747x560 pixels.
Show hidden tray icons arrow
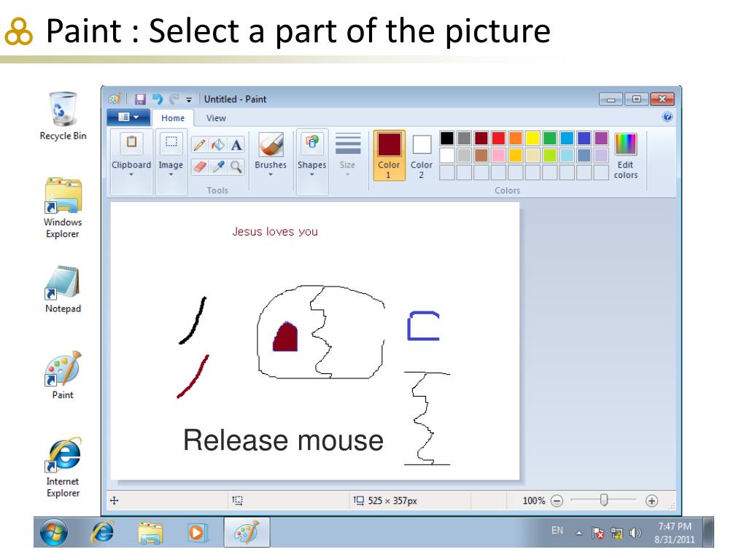578,533
